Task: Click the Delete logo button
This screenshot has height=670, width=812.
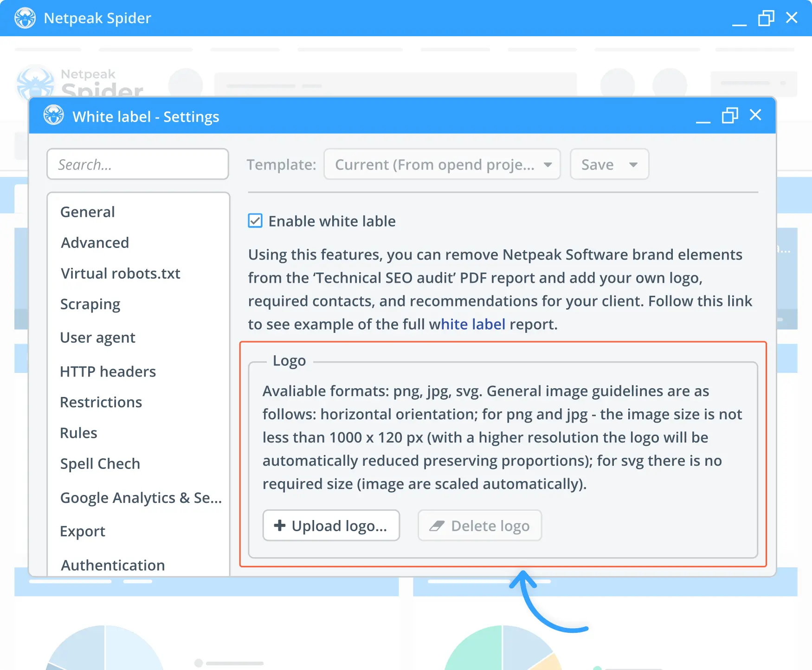Action: [x=480, y=525]
